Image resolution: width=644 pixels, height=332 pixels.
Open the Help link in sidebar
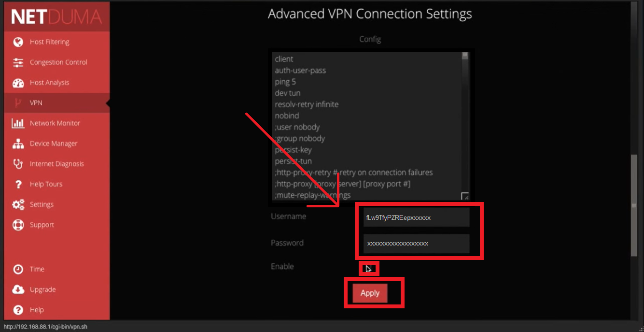pyautogui.click(x=37, y=310)
